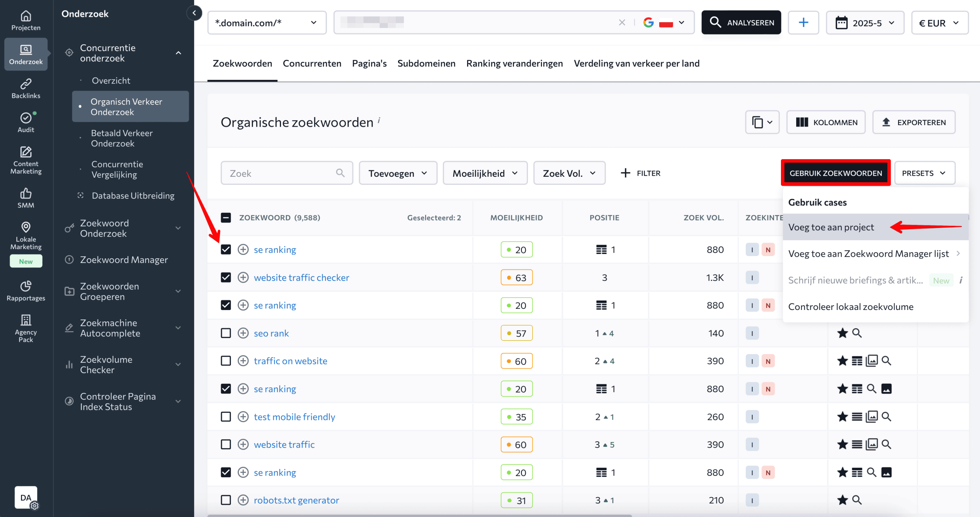
Task: Open the *.domain.com/* scope dropdown
Action: 267,23
